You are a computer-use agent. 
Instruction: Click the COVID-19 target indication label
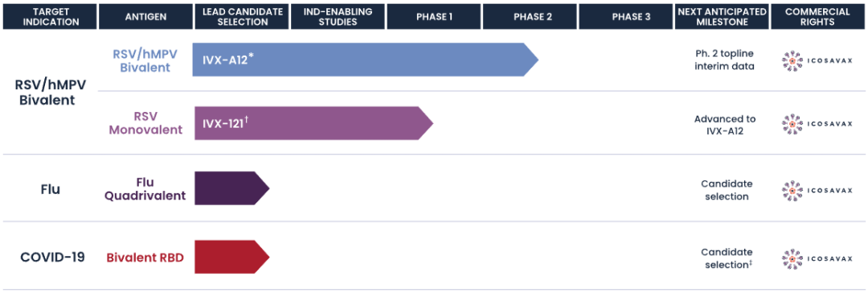(x=52, y=257)
